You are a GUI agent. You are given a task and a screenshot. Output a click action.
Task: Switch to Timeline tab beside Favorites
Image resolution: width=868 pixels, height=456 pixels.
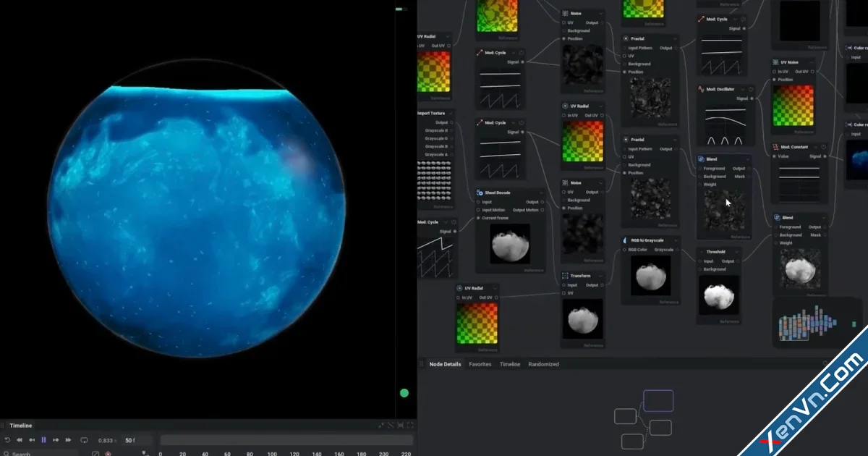[x=510, y=364]
